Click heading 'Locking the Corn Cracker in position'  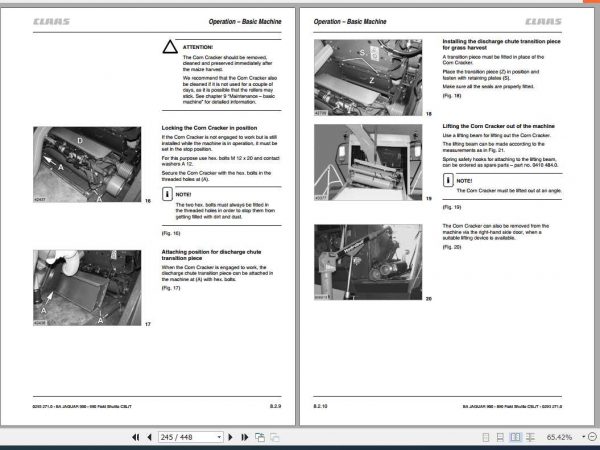tap(209, 128)
